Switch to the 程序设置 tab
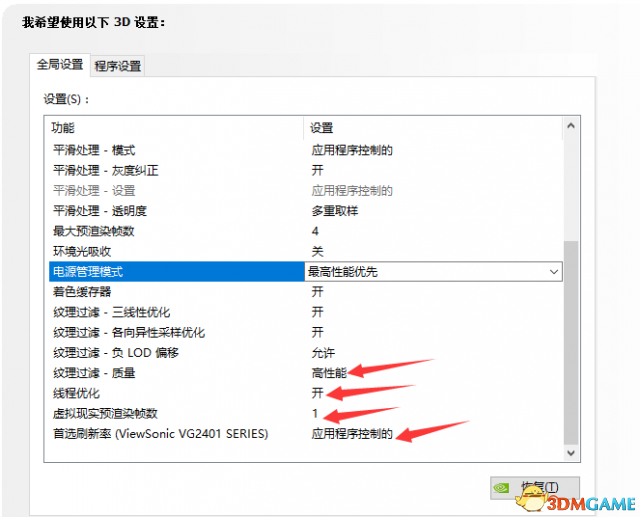Viewport: 640px width, 517px height. click(x=118, y=66)
